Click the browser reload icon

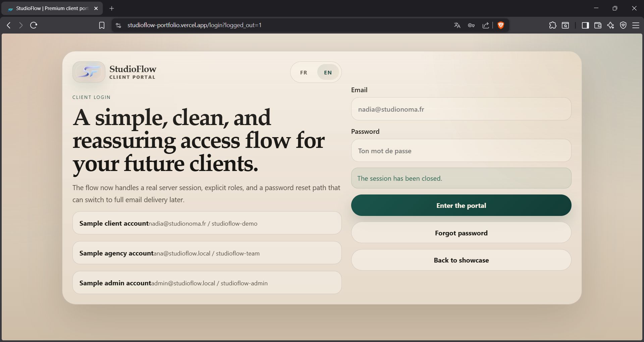pyautogui.click(x=34, y=25)
